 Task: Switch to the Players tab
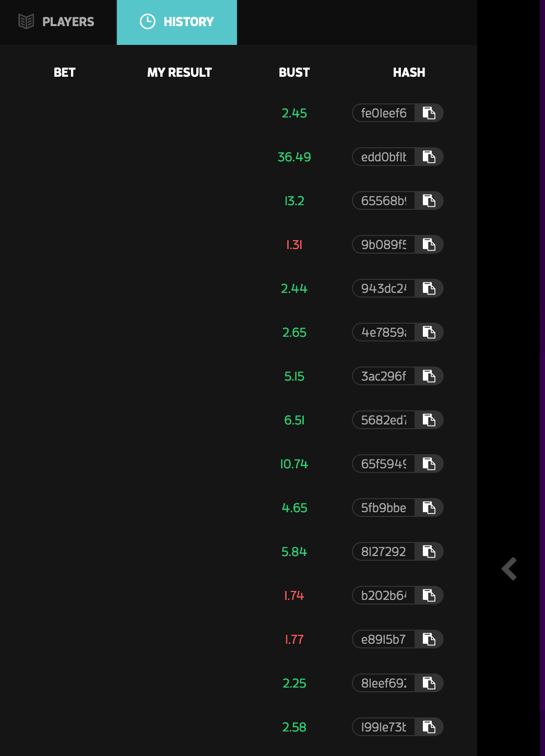[x=57, y=22]
